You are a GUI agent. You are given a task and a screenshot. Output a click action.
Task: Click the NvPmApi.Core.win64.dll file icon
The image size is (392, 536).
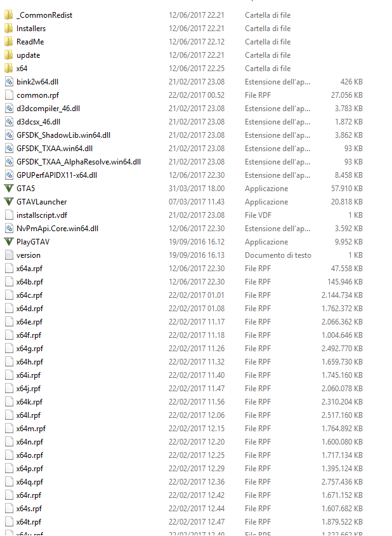[x=10, y=229]
